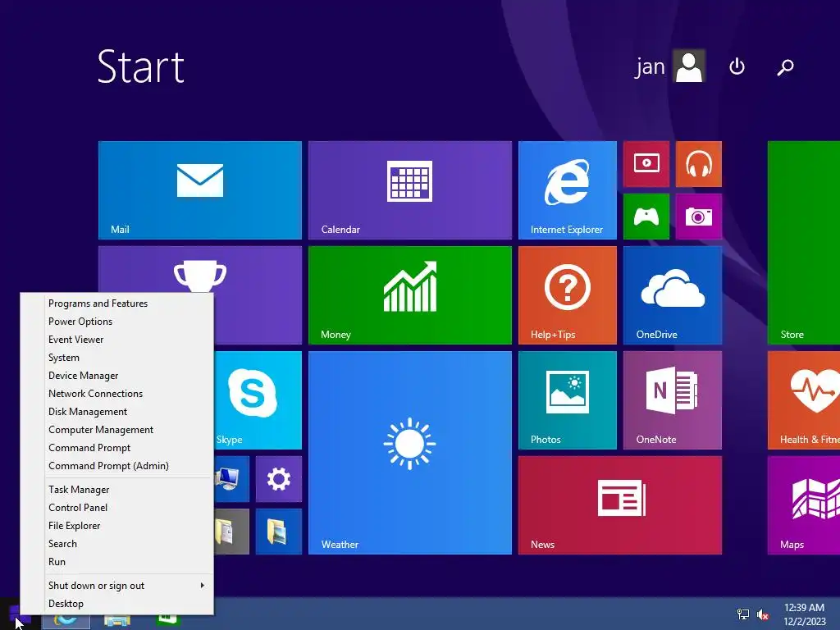Open Device Manager
Image resolution: width=840 pixels, height=630 pixels.
coord(116,376)
